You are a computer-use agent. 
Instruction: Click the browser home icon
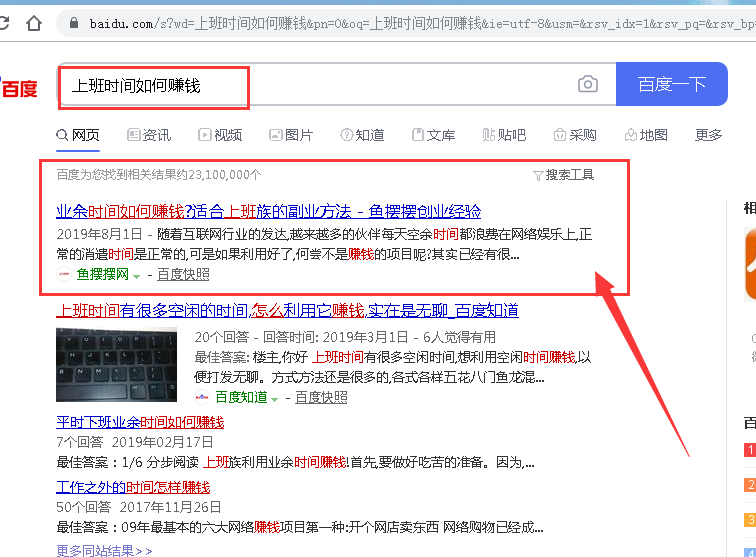click(34, 23)
